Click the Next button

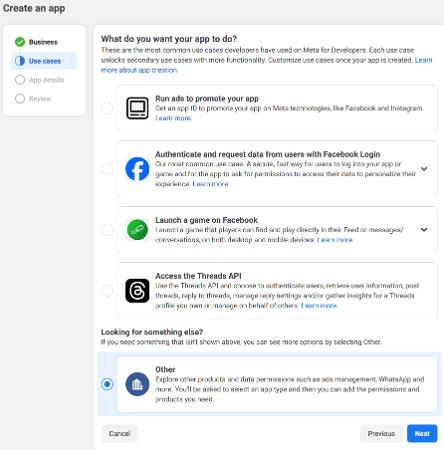pos(422,433)
